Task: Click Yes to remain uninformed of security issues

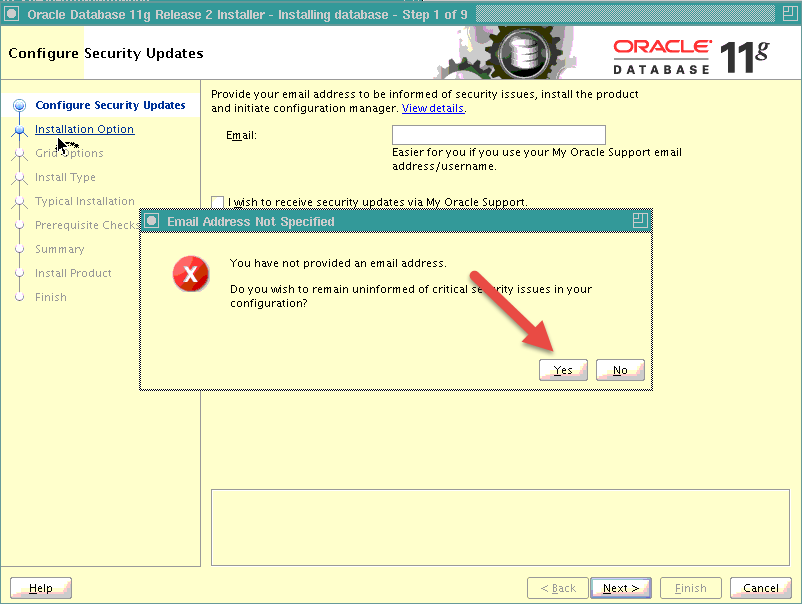Action: tap(563, 369)
